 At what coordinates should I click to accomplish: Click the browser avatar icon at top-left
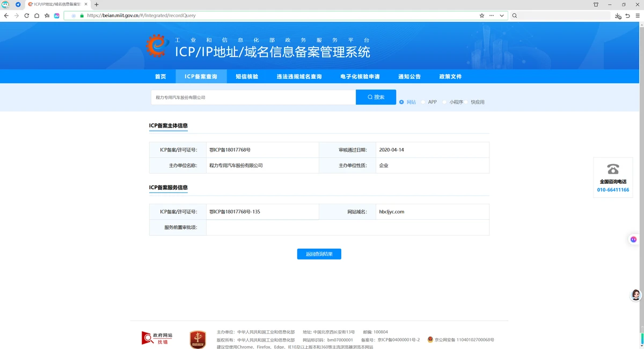[x=5, y=4]
